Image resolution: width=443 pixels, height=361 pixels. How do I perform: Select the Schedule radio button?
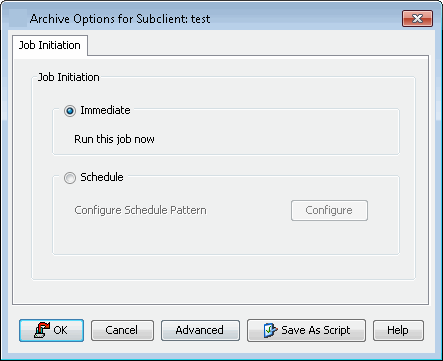point(70,178)
